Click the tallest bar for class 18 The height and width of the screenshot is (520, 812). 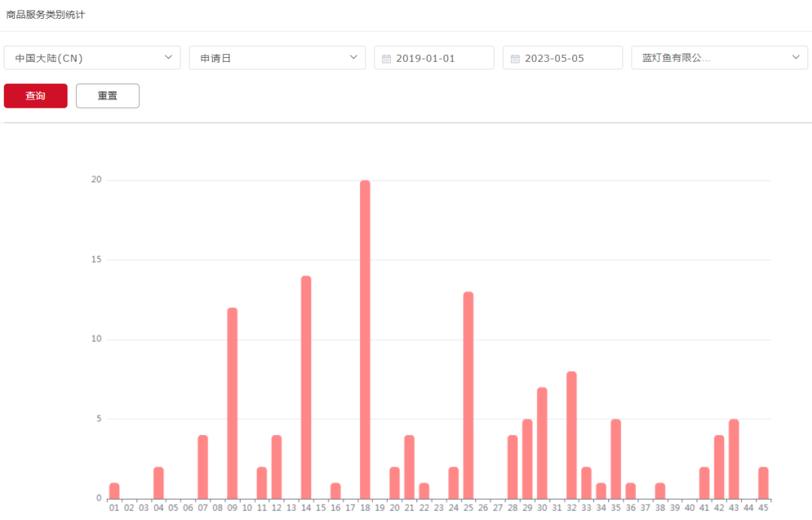pyautogui.click(x=365, y=339)
